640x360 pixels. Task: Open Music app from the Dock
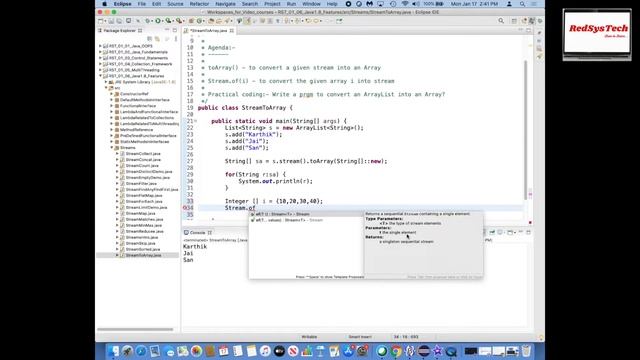pos(265,351)
